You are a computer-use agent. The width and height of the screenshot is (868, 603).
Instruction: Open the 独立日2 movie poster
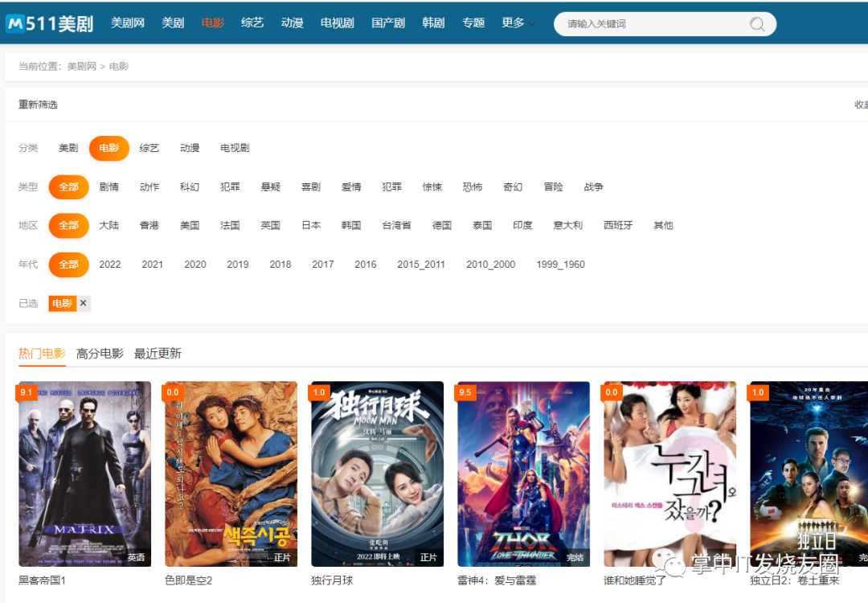pyautogui.click(x=809, y=474)
